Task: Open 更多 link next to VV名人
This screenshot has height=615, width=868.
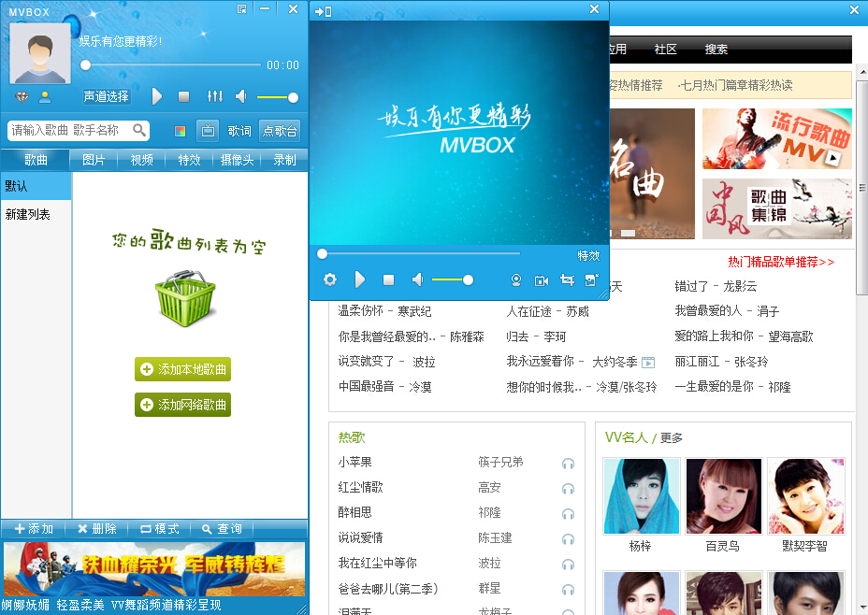Action: tap(672, 438)
